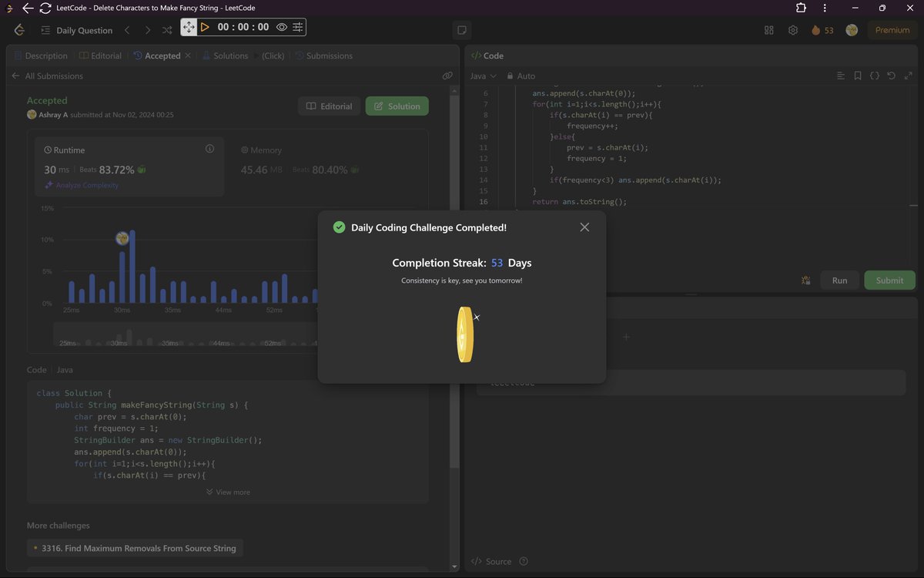924x578 pixels.
Task: Open the problem list icon beside Daily Question
Action: coord(45,30)
